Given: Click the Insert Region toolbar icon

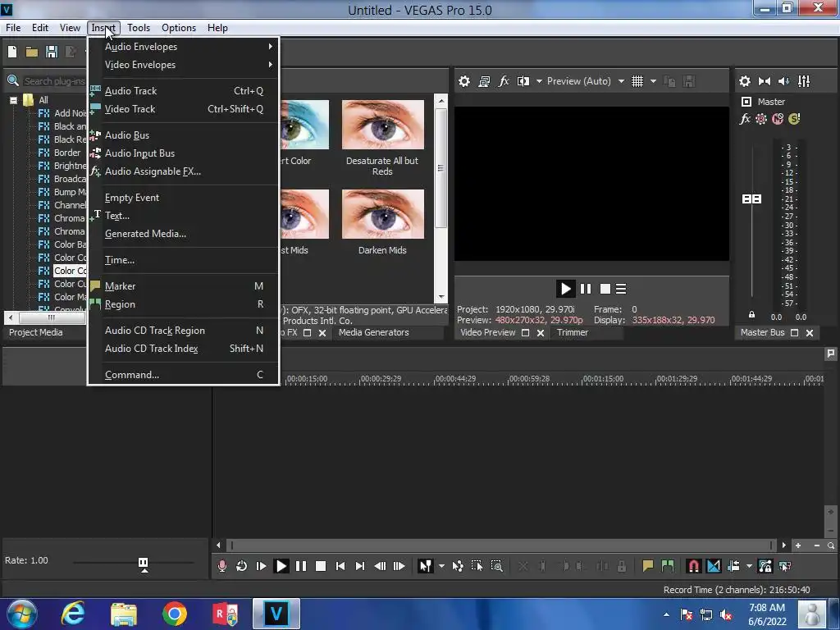Looking at the screenshot, I should [x=668, y=566].
